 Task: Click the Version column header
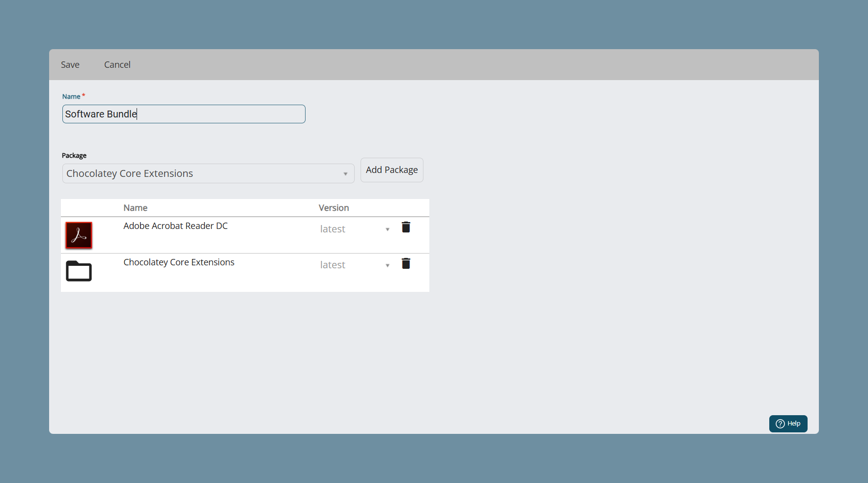[334, 208]
